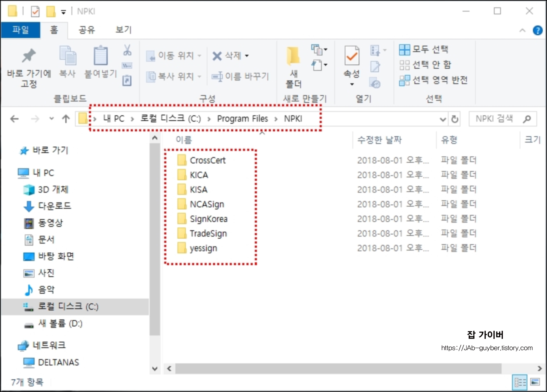547x392 pixels.
Task: Switch to large icons view
Action: [535, 382]
